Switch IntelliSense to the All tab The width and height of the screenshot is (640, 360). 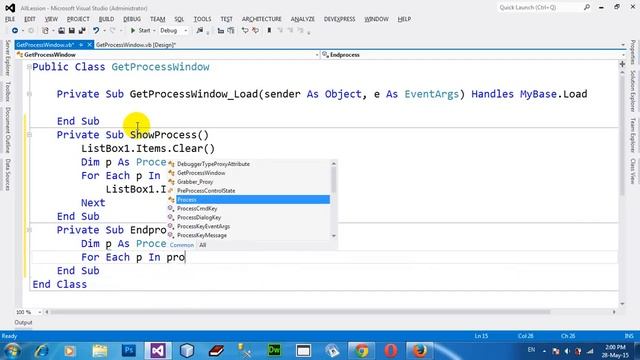tap(202, 245)
